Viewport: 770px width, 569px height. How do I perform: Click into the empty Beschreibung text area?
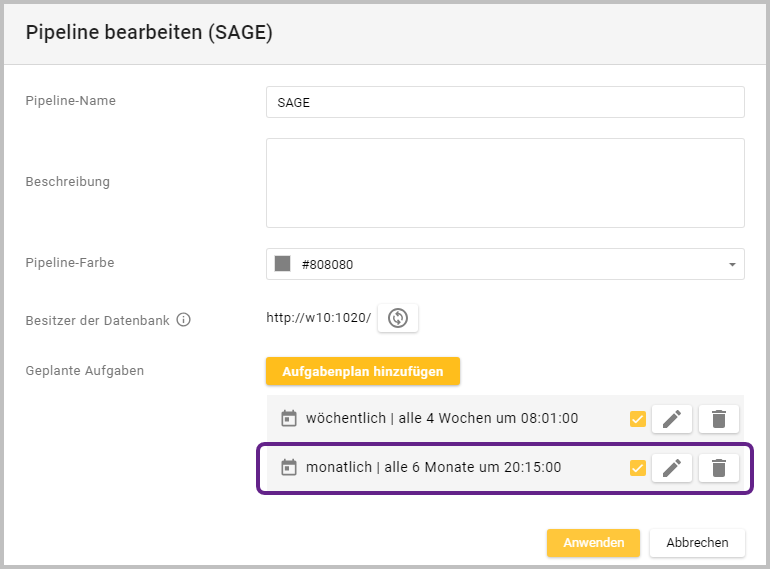505,183
